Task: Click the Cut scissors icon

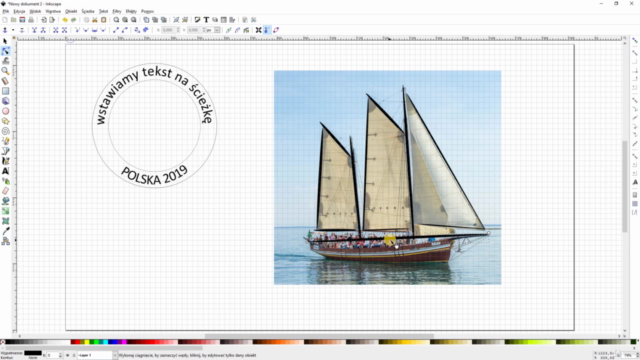Action: pos(95,20)
